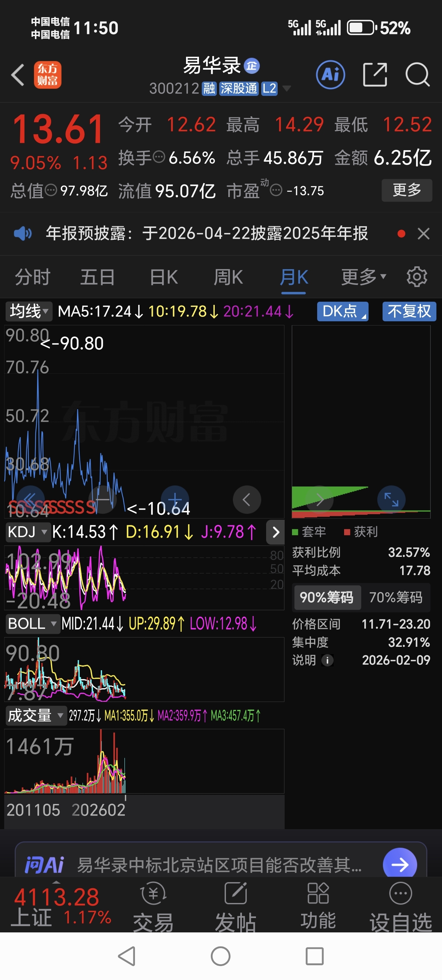The image size is (442, 980).
Task: Tap 价格区间 11.71-23.20 value
Action: coord(395,624)
